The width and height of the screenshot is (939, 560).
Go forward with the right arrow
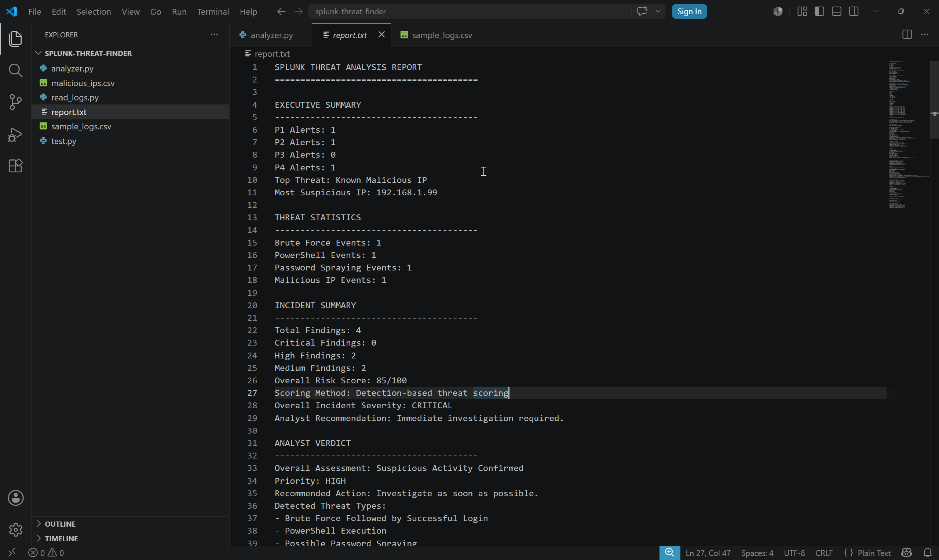[298, 12]
